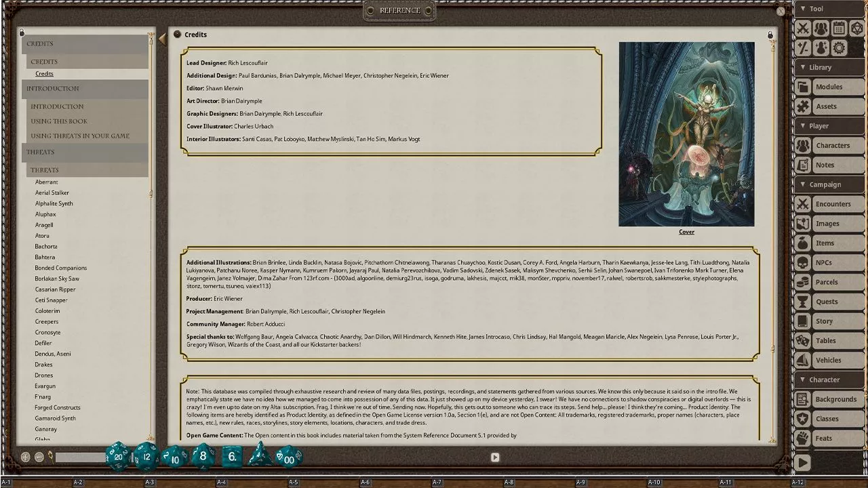Pick the d6 die
The height and width of the screenshot is (488, 868).
coord(232,457)
